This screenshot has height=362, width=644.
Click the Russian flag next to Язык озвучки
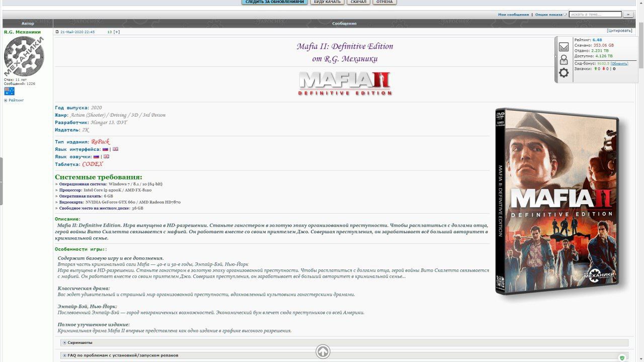pos(96,157)
